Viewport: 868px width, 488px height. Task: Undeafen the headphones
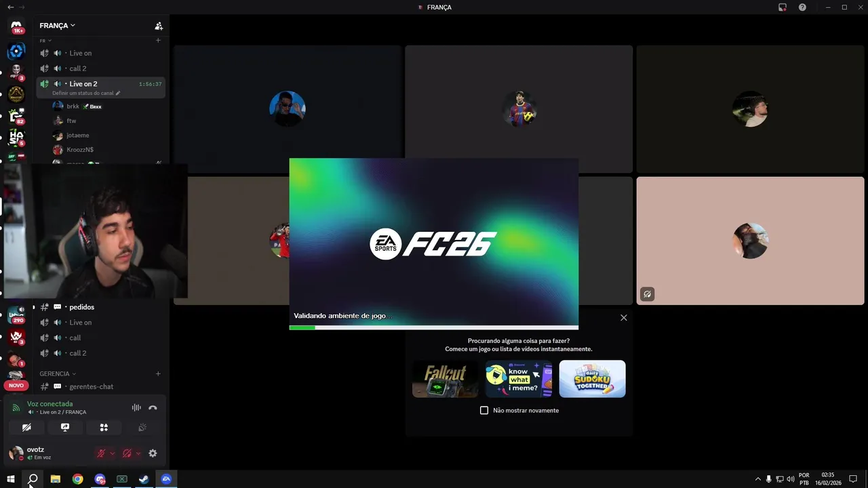tap(127, 453)
